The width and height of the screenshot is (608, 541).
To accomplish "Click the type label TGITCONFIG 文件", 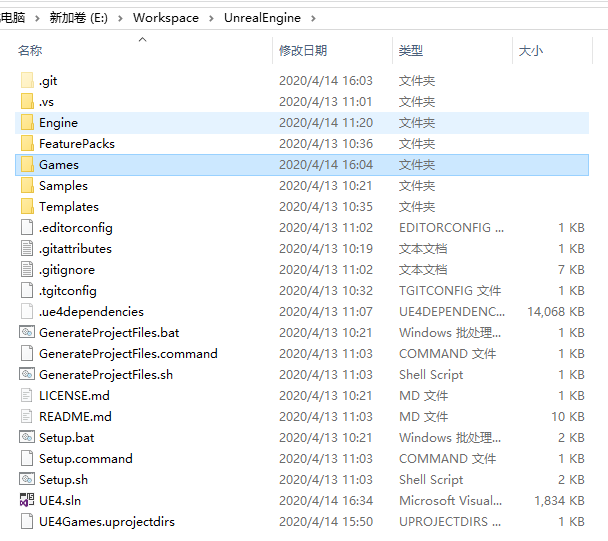I will pyautogui.click(x=450, y=290).
